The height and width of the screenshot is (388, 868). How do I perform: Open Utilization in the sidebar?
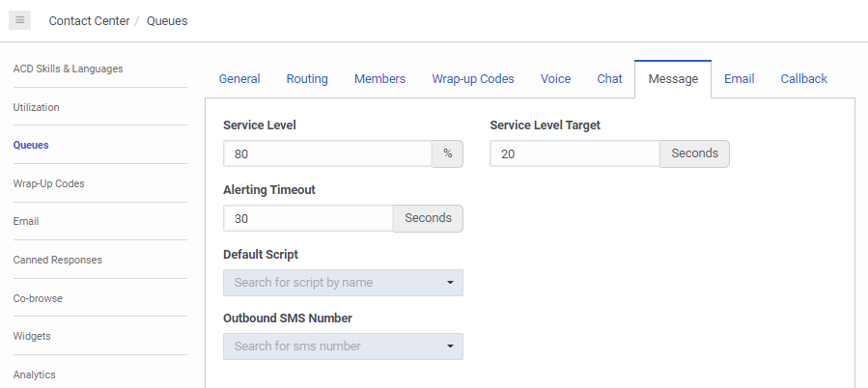click(x=36, y=107)
